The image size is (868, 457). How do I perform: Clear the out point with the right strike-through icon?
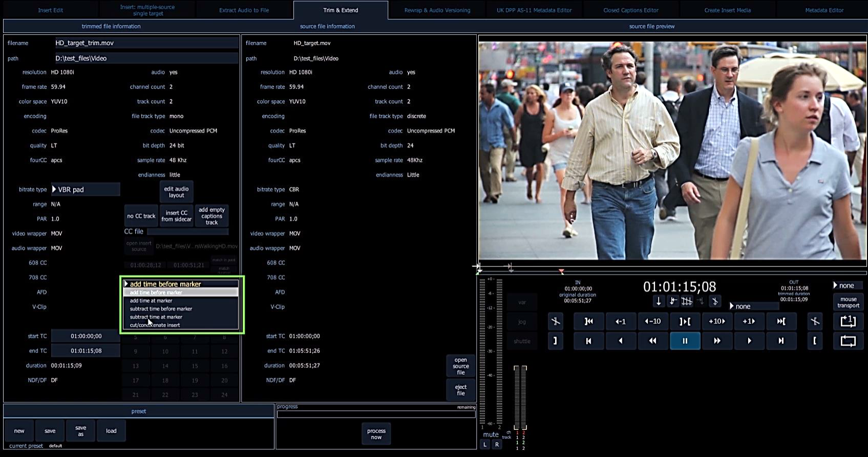coord(815,321)
